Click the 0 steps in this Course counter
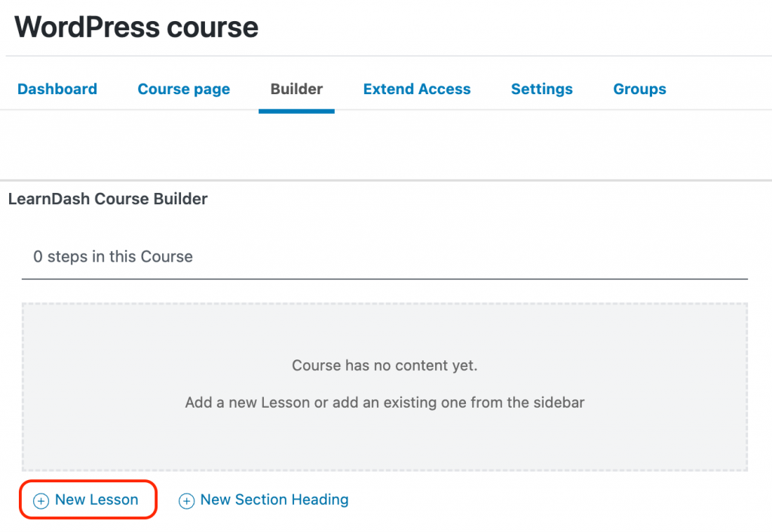772x532 pixels. [112, 257]
